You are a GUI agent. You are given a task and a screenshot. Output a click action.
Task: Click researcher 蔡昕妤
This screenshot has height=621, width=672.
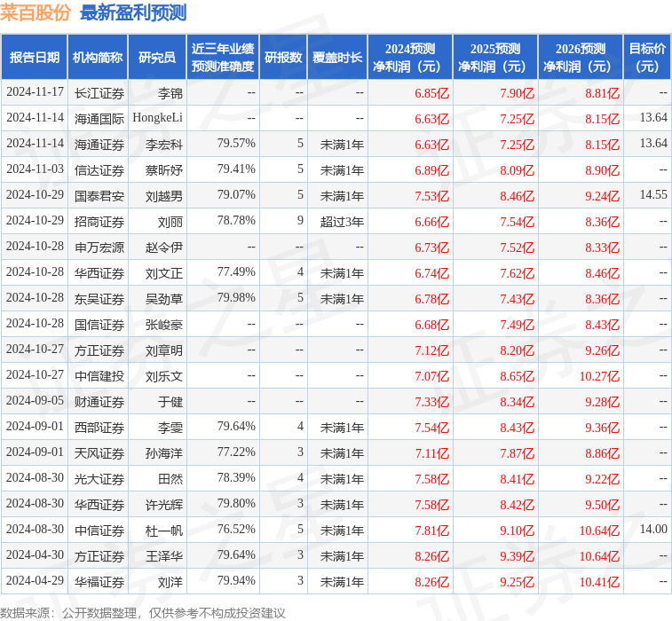164,170
